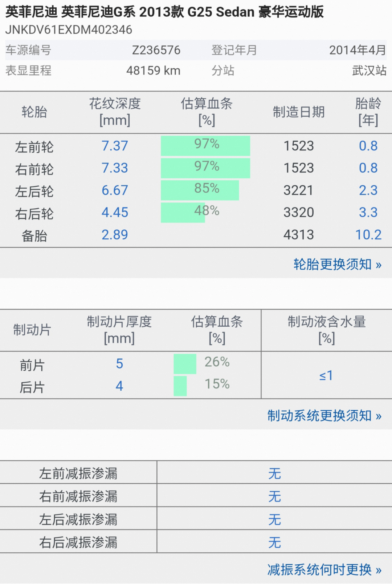Open the 减振系统何时更换 link

click(324, 569)
